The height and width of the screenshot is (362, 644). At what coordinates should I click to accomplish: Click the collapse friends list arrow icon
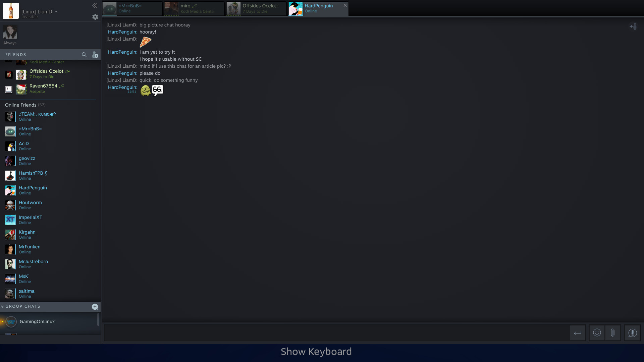click(94, 5)
